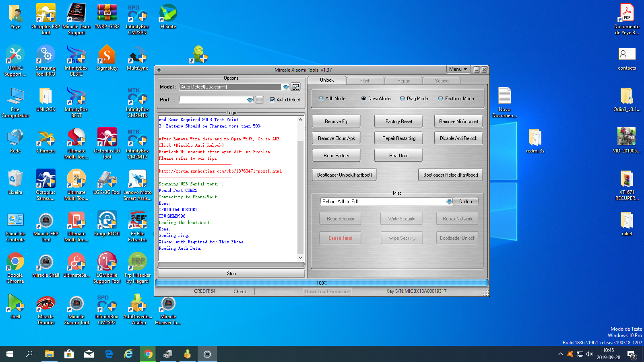Click the Factory Reset button
Image resolution: width=644 pixels, height=362 pixels.
pos(399,121)
